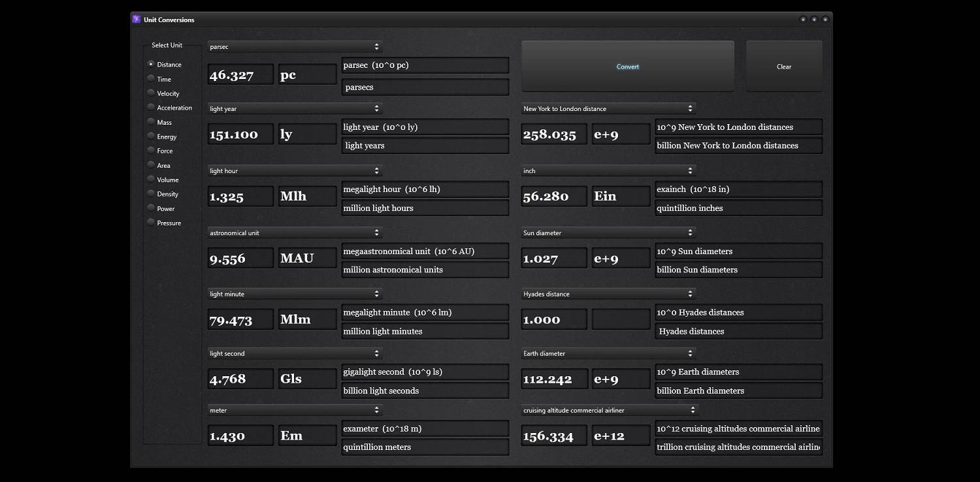The height and width of the screenshot is (482, 980).
Task: Click the light minute value 79.473
Action: click(x=240, y=320)
